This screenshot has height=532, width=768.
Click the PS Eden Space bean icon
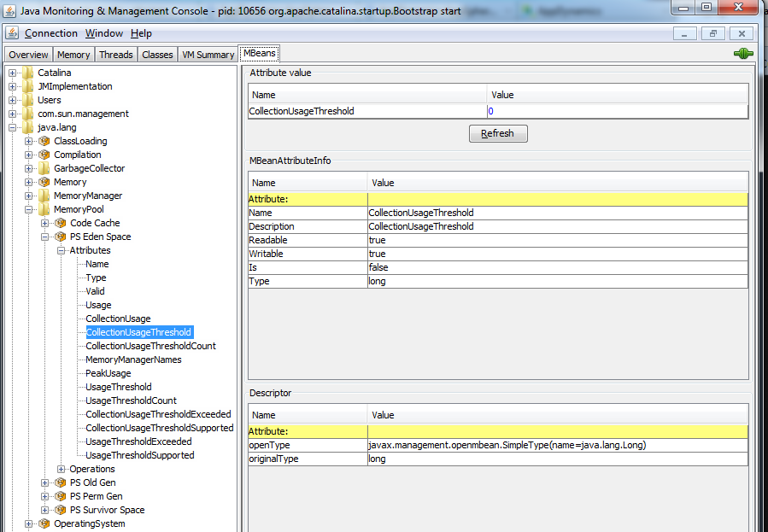[61, 237]
